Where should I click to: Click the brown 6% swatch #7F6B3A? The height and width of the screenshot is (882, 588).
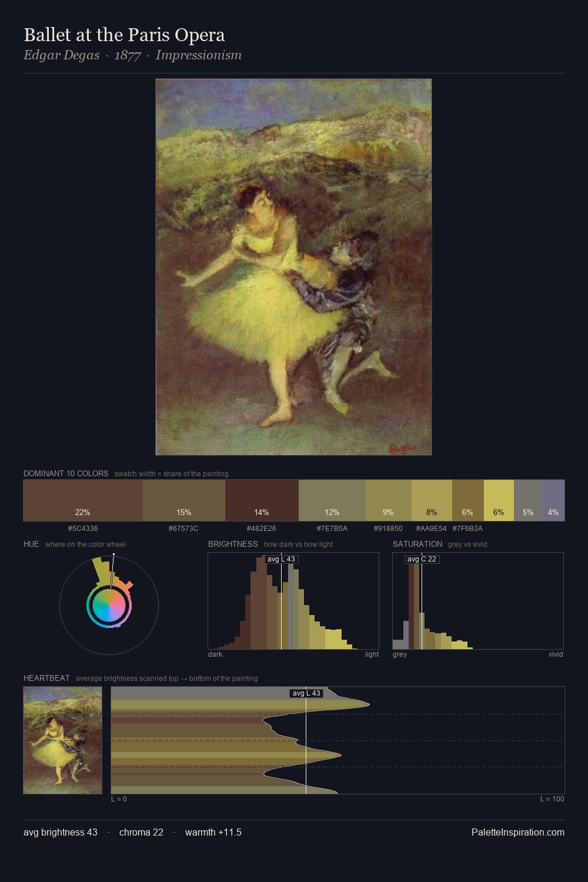468,500
